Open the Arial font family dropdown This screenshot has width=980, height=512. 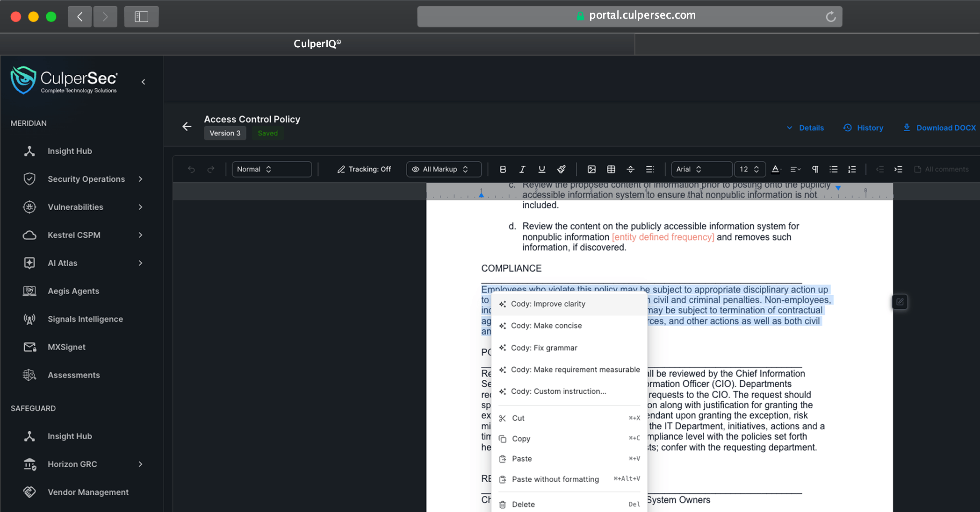coord(701,169)
